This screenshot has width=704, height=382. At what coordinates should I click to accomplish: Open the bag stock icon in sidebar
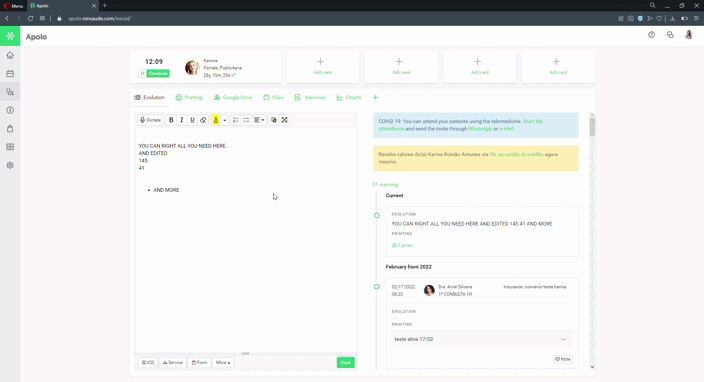pos(10,129)
